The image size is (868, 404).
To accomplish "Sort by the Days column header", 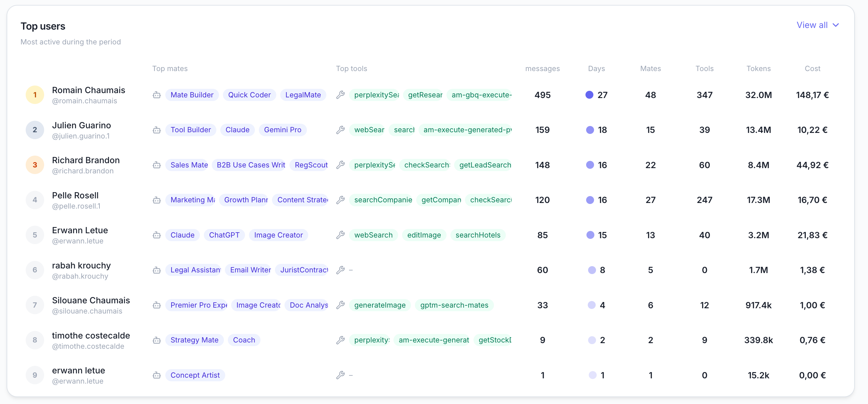I will coord(596,69).
